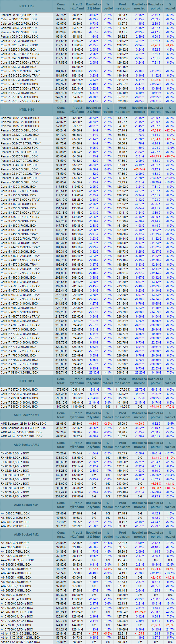Click the Core i5 3330 3,00GHz BOX row name

point(18,67)
